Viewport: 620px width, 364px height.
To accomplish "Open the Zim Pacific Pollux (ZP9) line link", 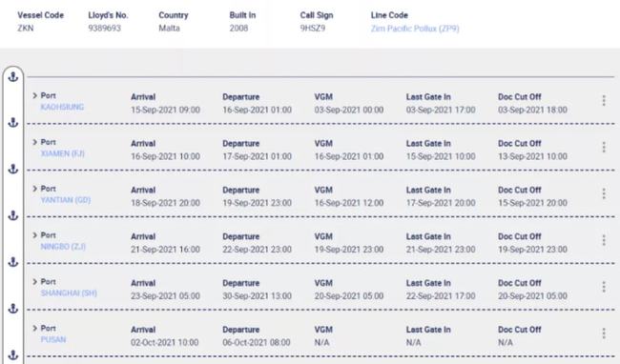I will click(415, 29).
